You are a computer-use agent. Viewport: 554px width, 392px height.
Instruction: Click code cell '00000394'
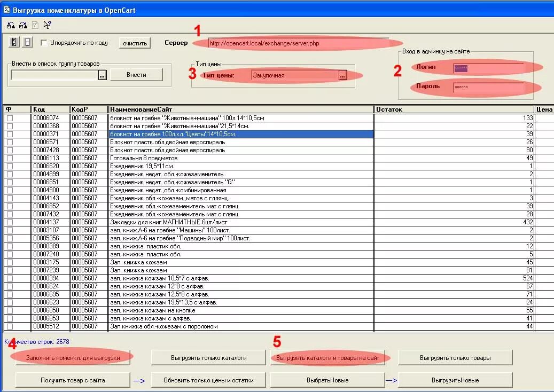pos(50,278)
